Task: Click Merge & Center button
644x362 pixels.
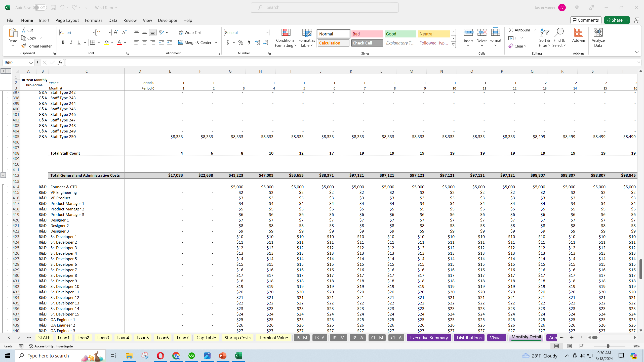Action: click(195, 42)
